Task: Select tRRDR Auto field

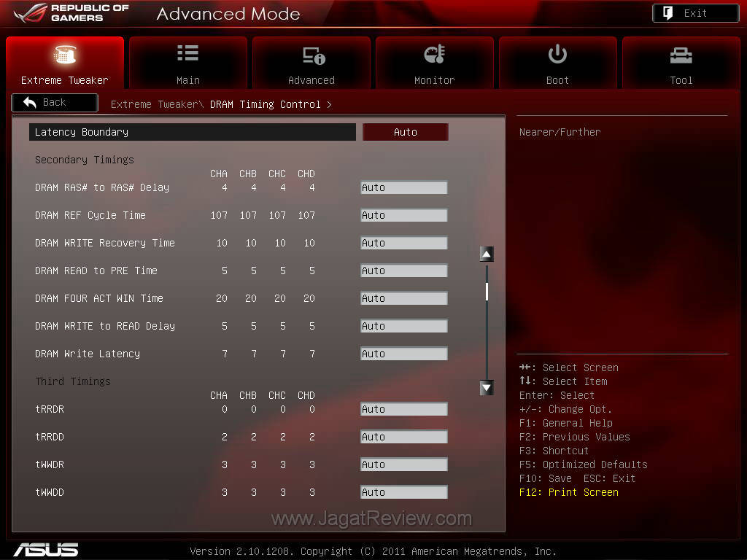Action: (404, 409)
